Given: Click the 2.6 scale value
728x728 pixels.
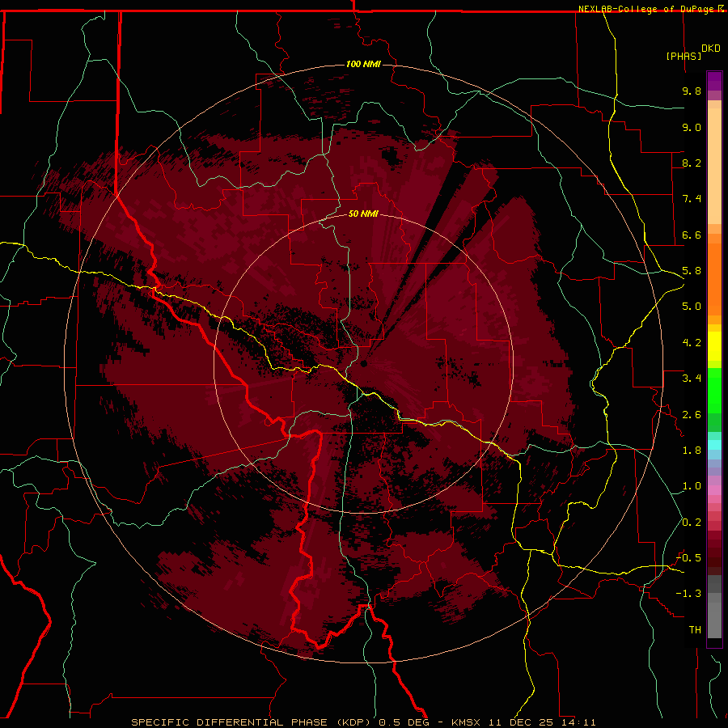Looking at the screenshot, I should coord(692,415).
